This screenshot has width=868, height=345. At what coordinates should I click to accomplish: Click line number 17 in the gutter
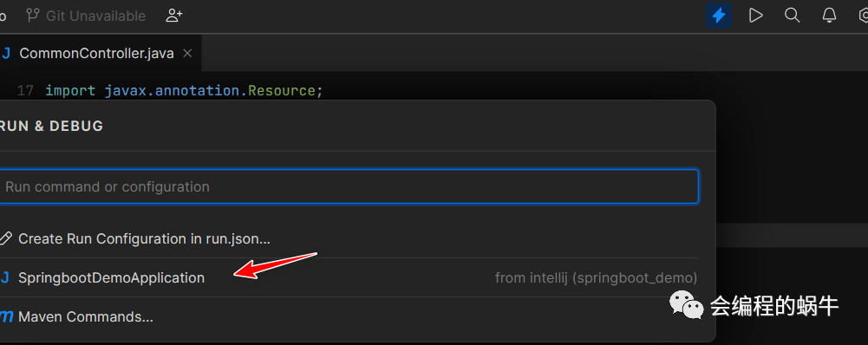point(25,90)
